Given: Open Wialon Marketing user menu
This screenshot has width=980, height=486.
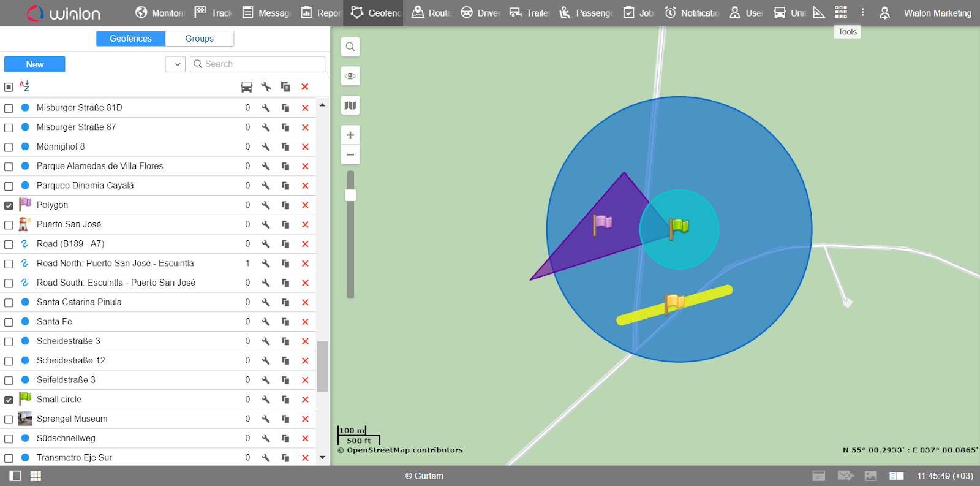Looking at the screenshot, I should pos(937,13).
